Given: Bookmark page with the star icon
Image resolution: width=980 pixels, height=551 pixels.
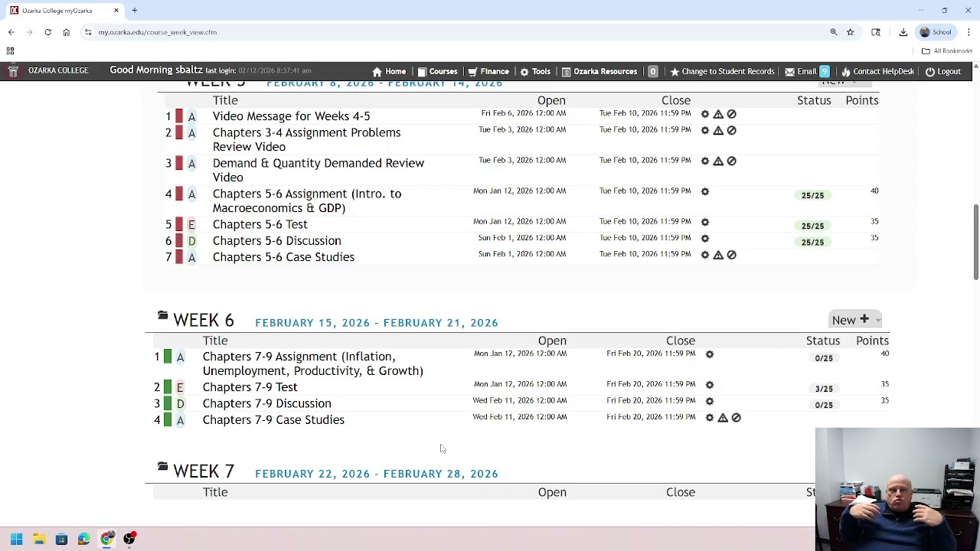Looking at the screenshot, I should click(x=850, y=32).
